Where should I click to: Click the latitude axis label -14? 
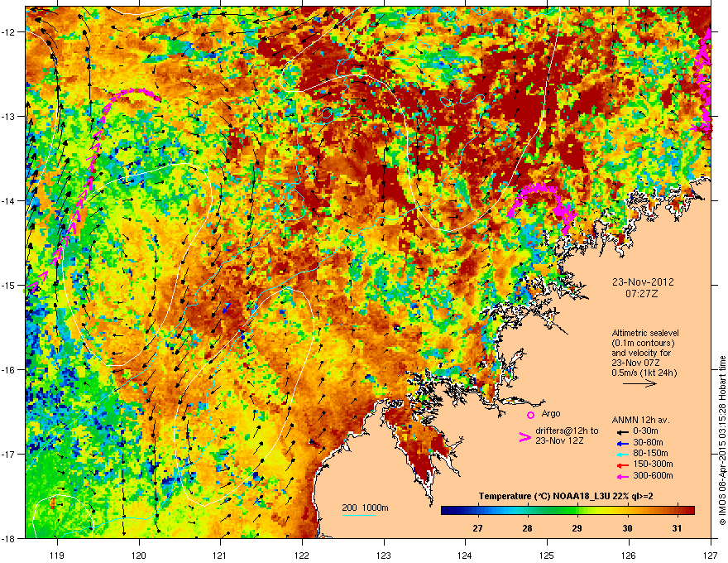pos(8,201)
